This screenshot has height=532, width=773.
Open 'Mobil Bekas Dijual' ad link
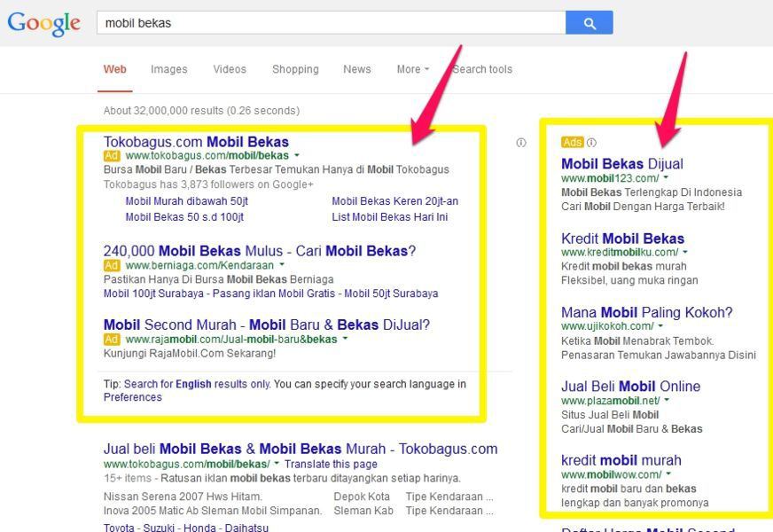[x=622, y=164]
